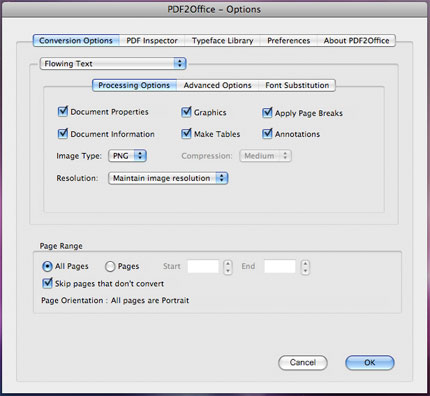Click the End page stepper arrows

coord(305,267)
